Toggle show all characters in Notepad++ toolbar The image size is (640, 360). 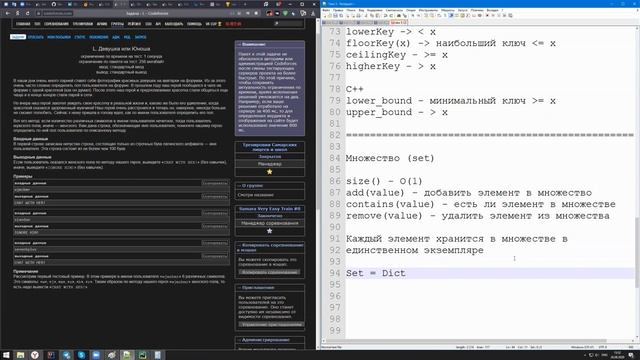(445, 16)
